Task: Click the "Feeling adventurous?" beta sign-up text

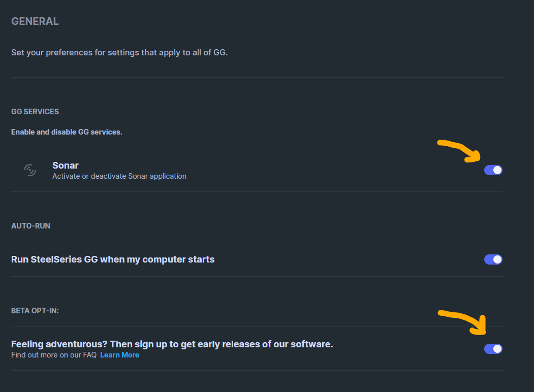Action: [x=172, y=344]
